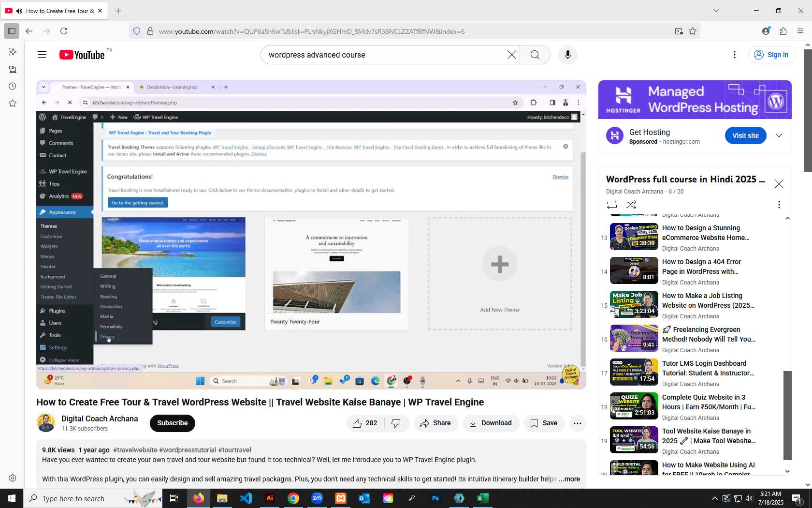Toggle the Firefox sidebar panel
This screenshot has width=812, height=508.
tap(12, 31)
